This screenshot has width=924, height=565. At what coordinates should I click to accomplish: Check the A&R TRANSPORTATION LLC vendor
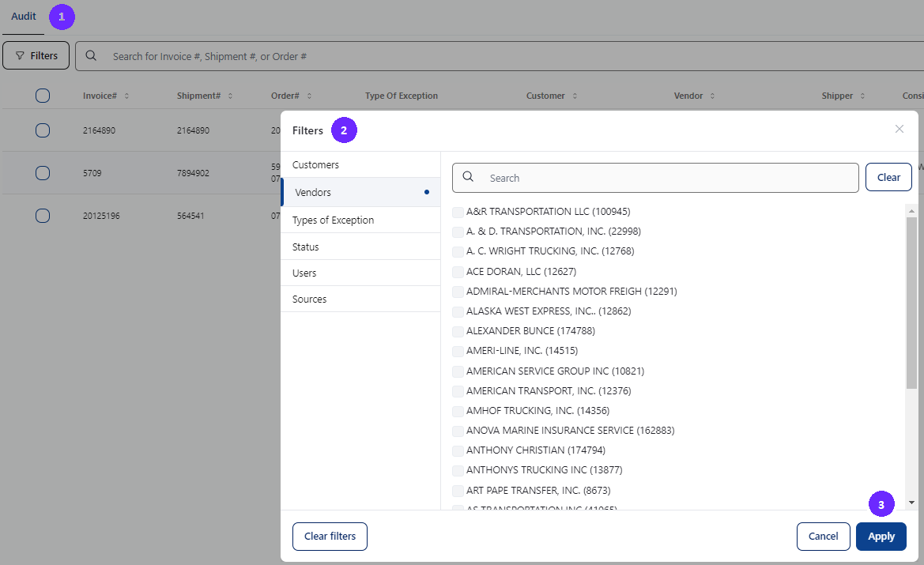[x=458, y=212]
